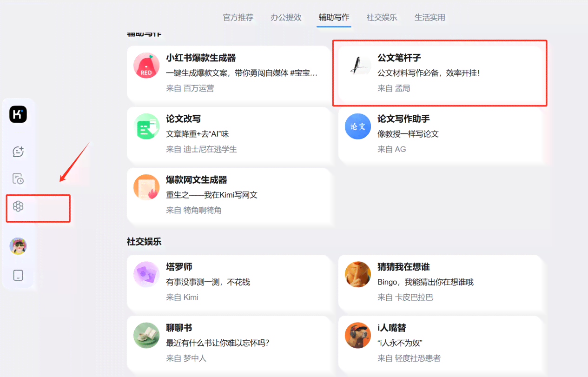Click the text 来自 百万运营
Image resolution: width=588 pixels, height=377 pixels.
click(x=190, y=88)
